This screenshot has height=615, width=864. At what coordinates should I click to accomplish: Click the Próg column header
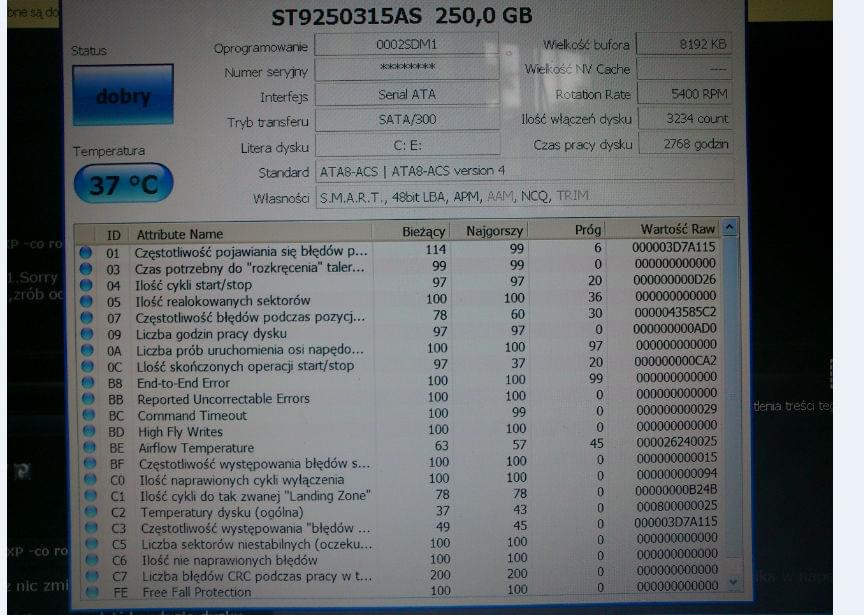pyautogui.click(x=566, y=229)
